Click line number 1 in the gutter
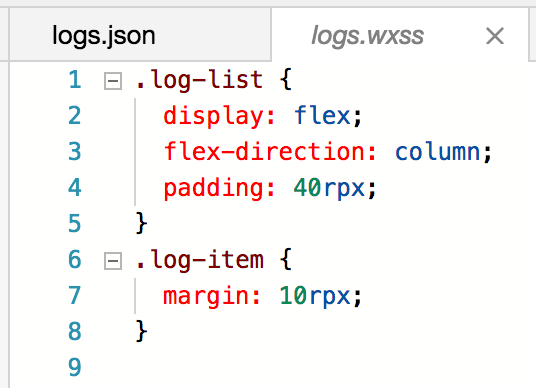 coord(75,80)
